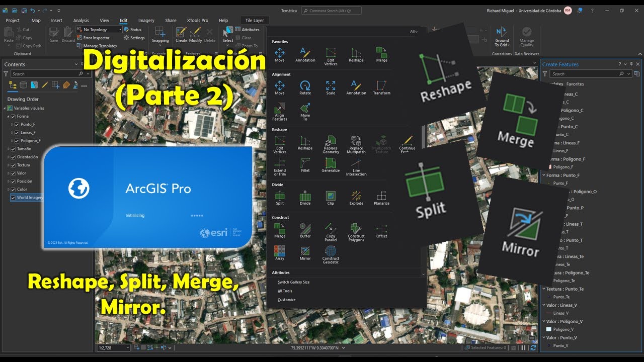644x362 pixels.
Task: Open the Snapping tool in ribbon
Action: 160,35
